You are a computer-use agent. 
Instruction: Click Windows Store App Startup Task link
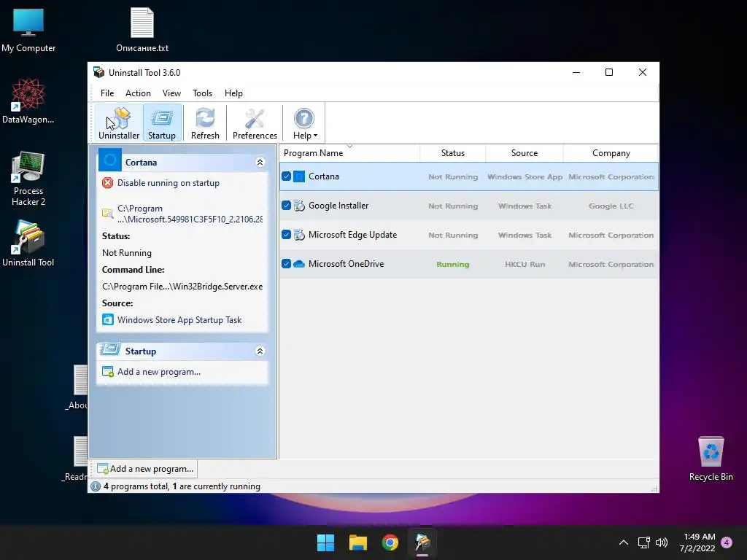[x=179, y=320]
